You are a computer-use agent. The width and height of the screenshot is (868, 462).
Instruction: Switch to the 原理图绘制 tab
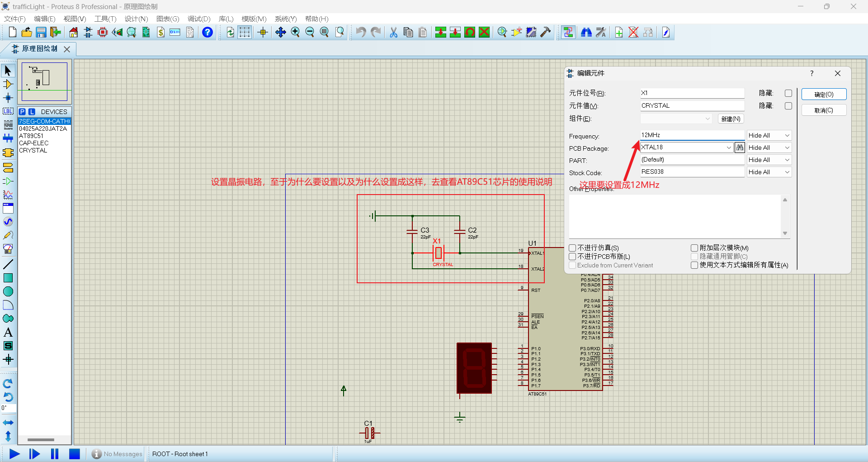[x=40, y=49]
